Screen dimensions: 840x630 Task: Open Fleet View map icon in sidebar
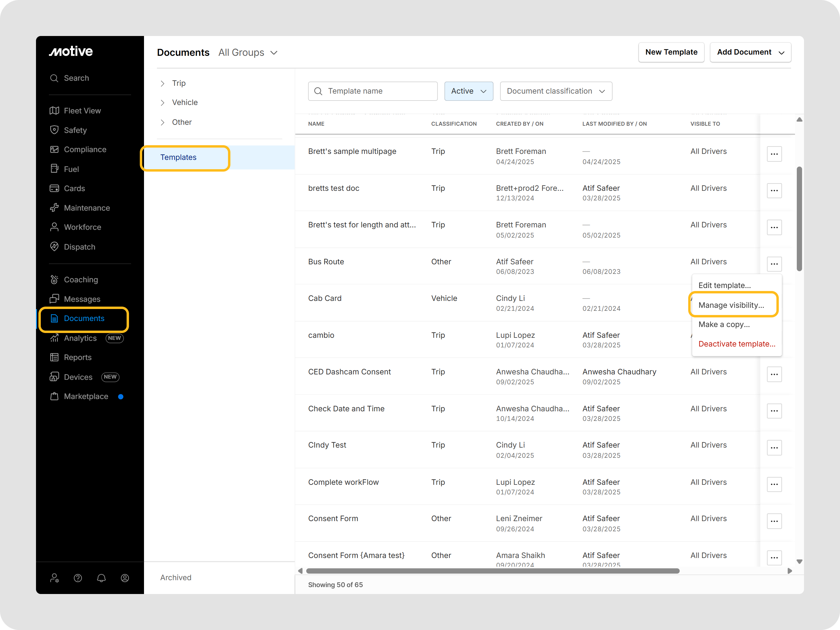54,110
